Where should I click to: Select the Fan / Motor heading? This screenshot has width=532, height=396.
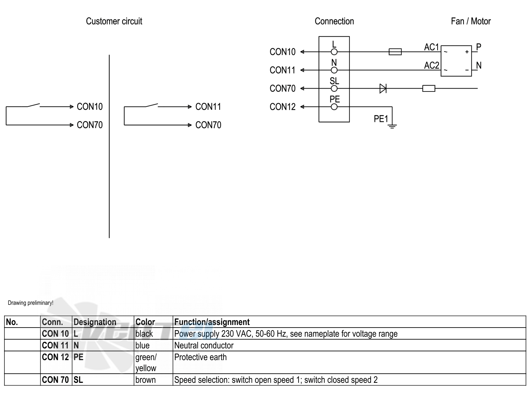click(471, 21)
